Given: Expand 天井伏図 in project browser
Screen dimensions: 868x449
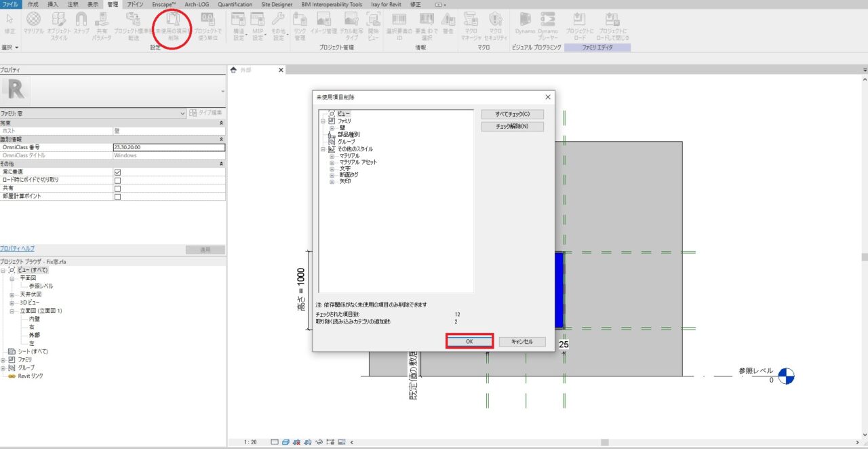Looking at the screenshot, I should tap(12, 294).
